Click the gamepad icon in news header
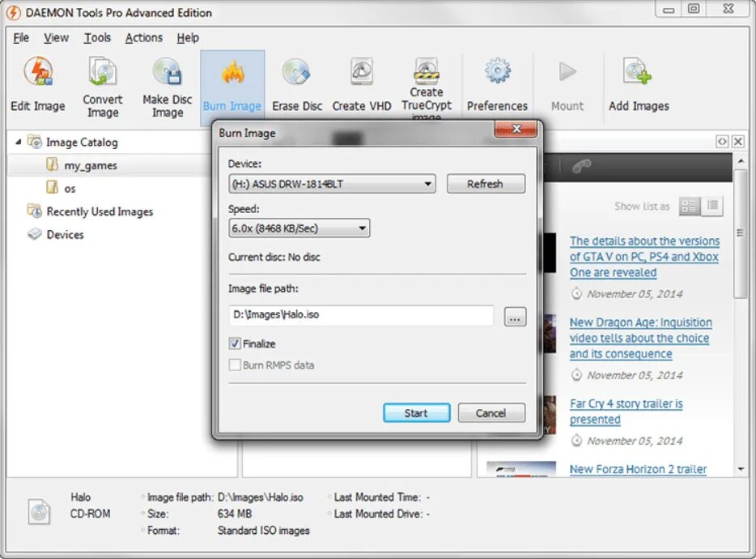The width and height of the screenshot is (756, 559). tap(581, 167)
